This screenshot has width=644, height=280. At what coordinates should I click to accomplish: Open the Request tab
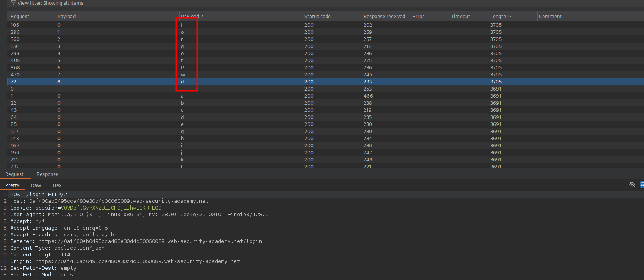coord(14,174)
